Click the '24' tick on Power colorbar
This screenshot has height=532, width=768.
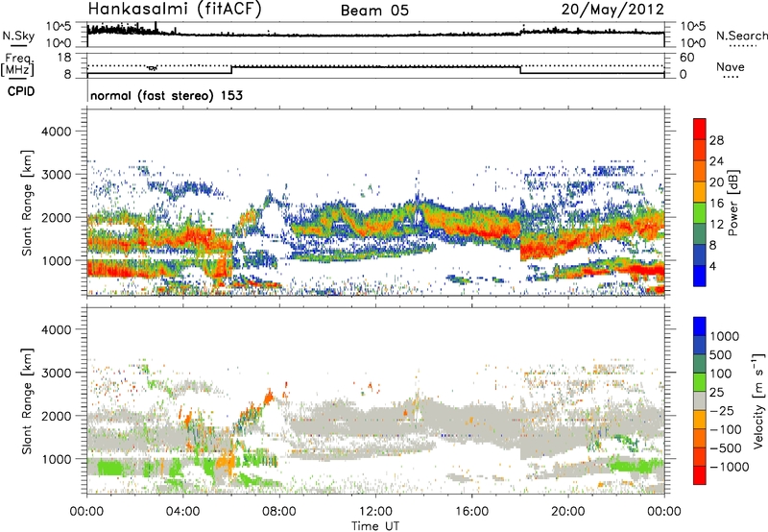coord(716,161)
